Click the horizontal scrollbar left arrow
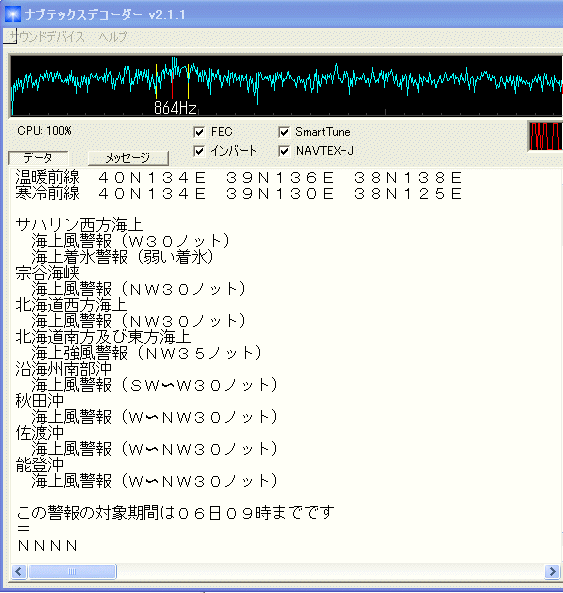The image size is (563, 593). click(19, 571)
